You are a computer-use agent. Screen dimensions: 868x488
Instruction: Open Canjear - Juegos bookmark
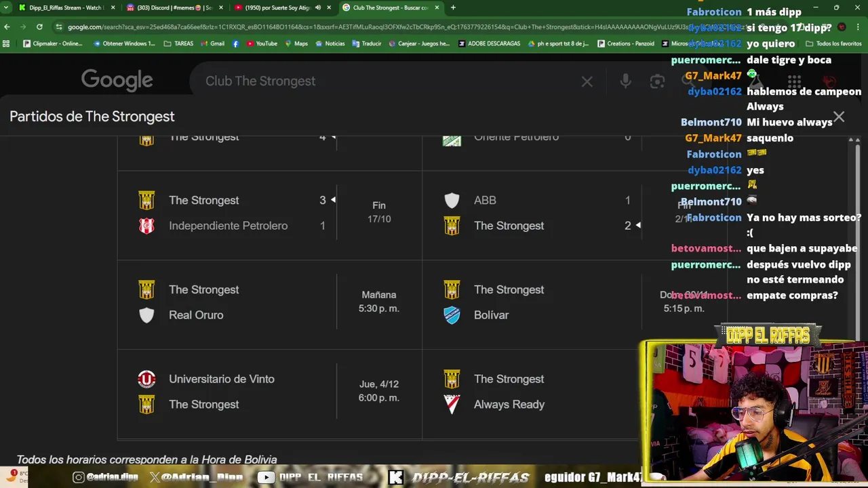click(x=419, y=43)
